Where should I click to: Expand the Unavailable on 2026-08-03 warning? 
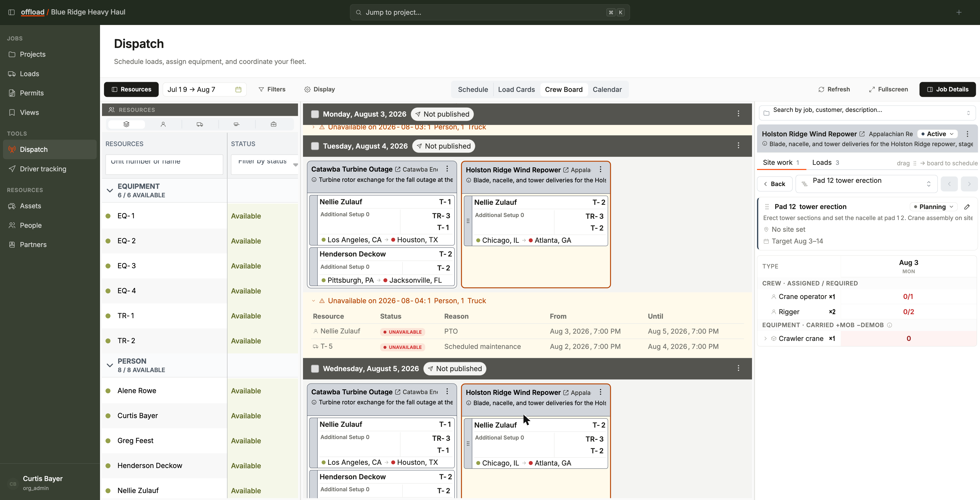313,127
